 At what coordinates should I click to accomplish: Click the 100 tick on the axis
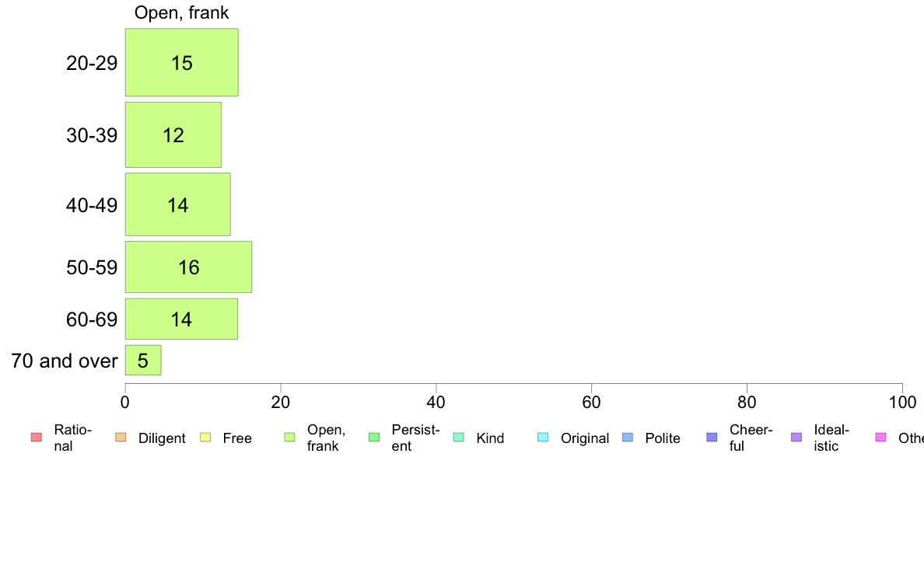pyautogui.click(x=902, y=403)
